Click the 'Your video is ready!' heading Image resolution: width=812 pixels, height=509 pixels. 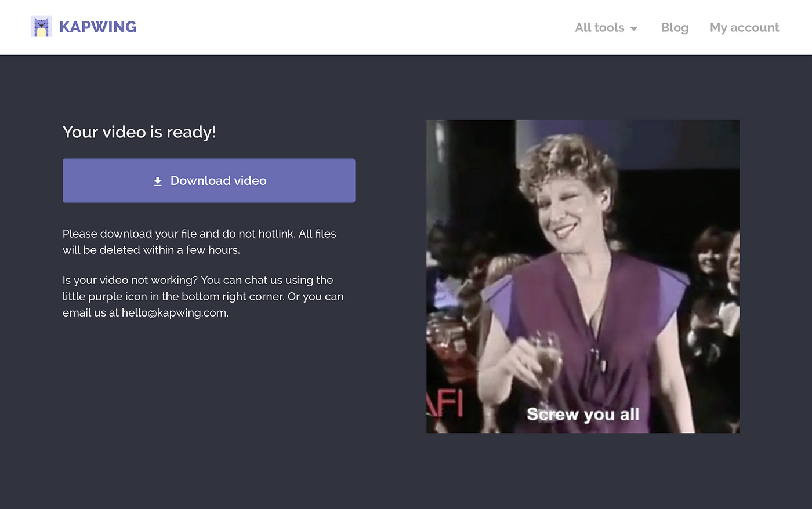tap(139, 132)
